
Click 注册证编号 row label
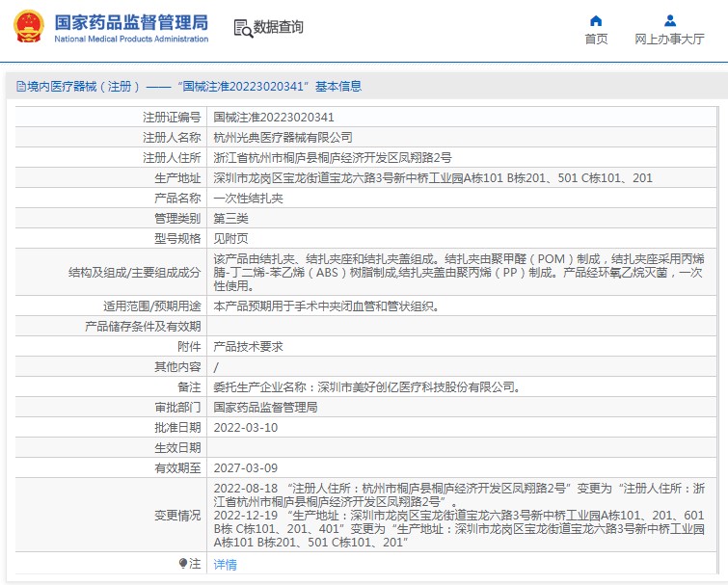coord(172,117)
